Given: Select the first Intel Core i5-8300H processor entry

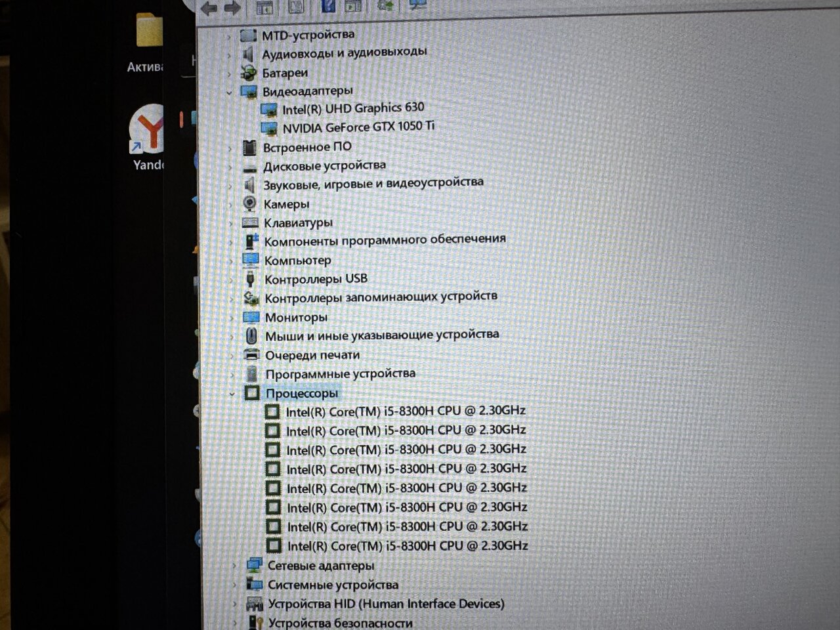Looking at the screenshot, I should click(406, 411).
